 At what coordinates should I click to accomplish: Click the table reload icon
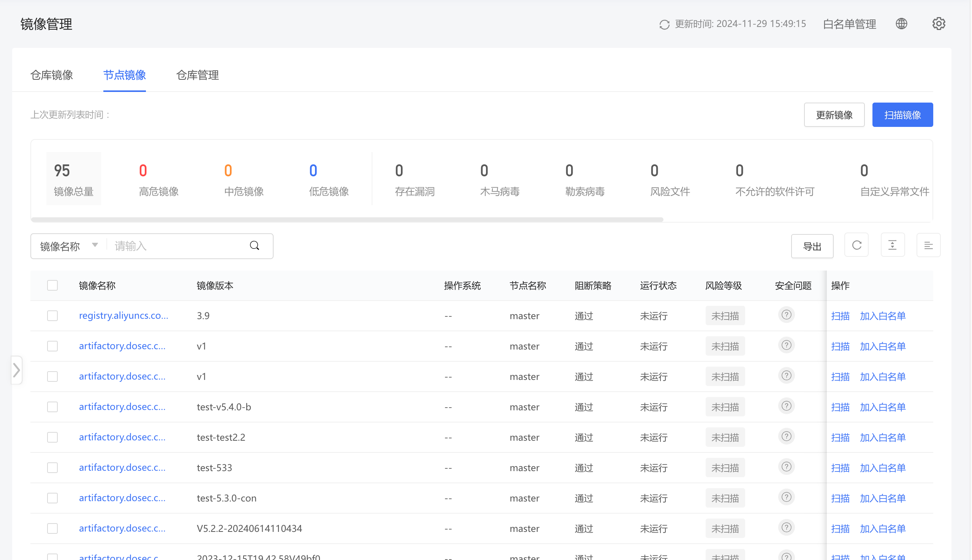click(x=856, y=245)
